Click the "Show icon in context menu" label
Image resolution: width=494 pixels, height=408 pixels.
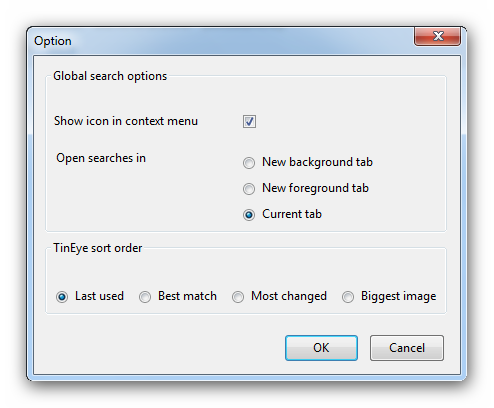tap(126, 121)
